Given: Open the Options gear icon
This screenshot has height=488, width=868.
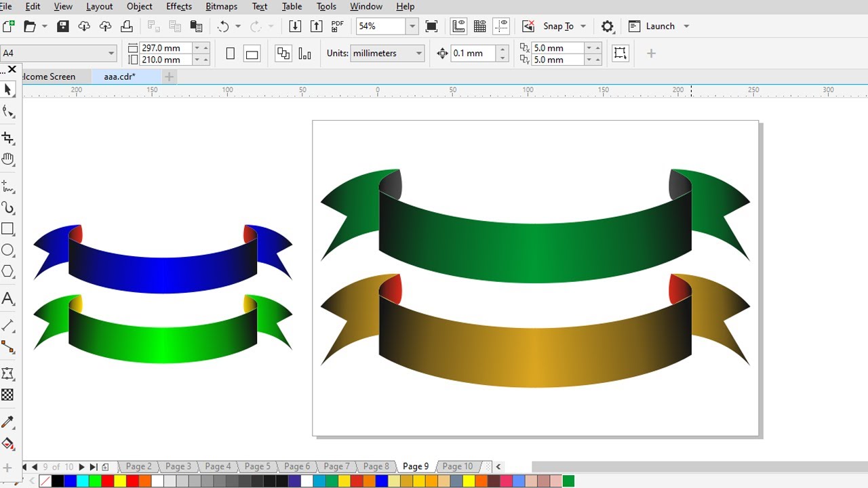Looking at the screenshot, I should coord(608,26).
